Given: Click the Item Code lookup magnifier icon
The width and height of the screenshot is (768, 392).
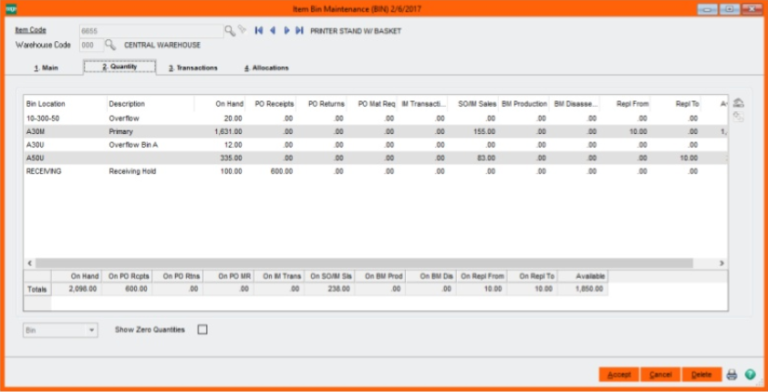Looking at the screenshot, I should (x=230, y=30).
